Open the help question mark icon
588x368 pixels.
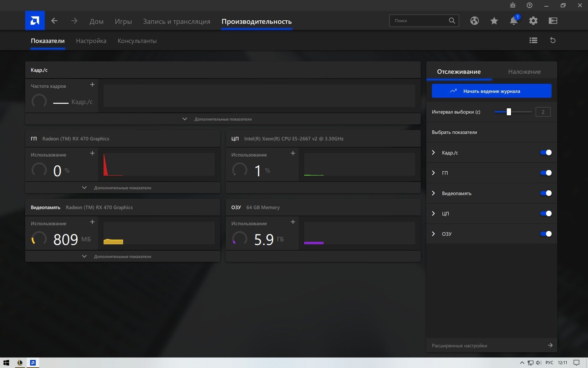[x=530, y=5]
